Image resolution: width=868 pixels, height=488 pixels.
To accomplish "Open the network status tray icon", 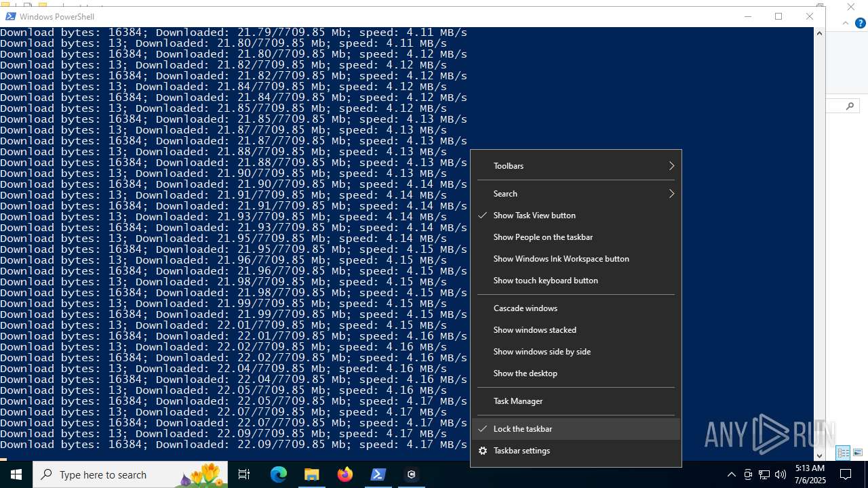I will tap(764, 474).
